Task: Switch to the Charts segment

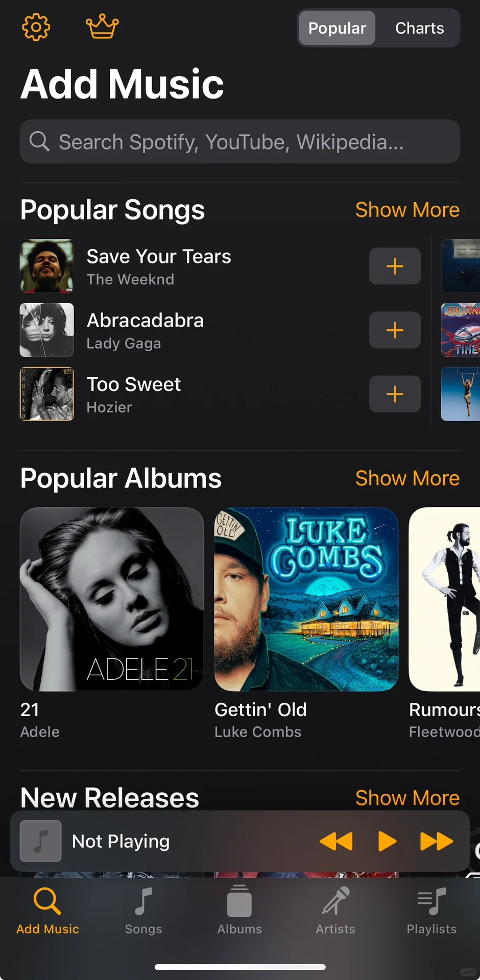Action: tap(419, 28)
